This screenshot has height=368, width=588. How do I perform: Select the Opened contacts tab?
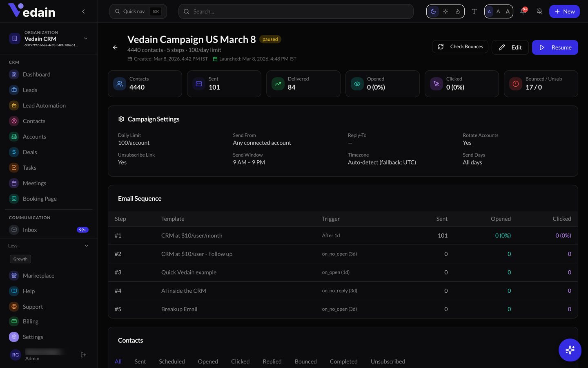coord(208,361)
